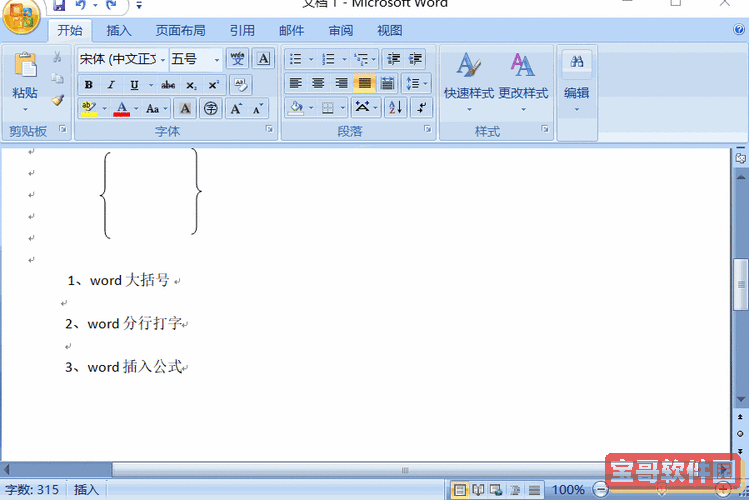Screen dimensions: 749x500
Task: Apply character border icon
Action: click(x=263, y=59)
